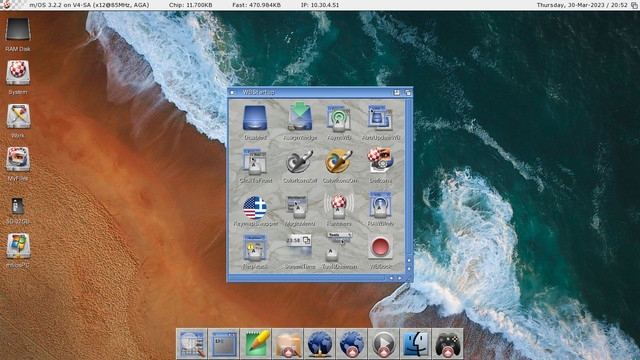Click the WBStartup window depth gadget
Image resolution: width=640 pixels, height=360 pixels.
[x=408, y=93]
